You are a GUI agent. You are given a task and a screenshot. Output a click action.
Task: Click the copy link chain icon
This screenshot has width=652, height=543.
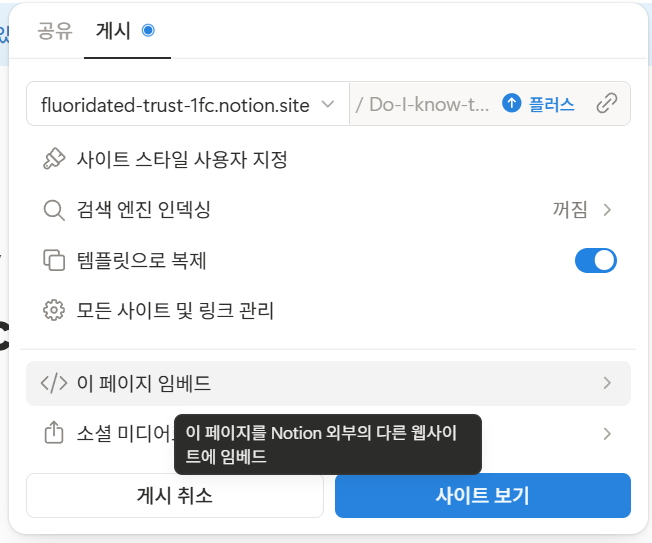pos(607,104)
